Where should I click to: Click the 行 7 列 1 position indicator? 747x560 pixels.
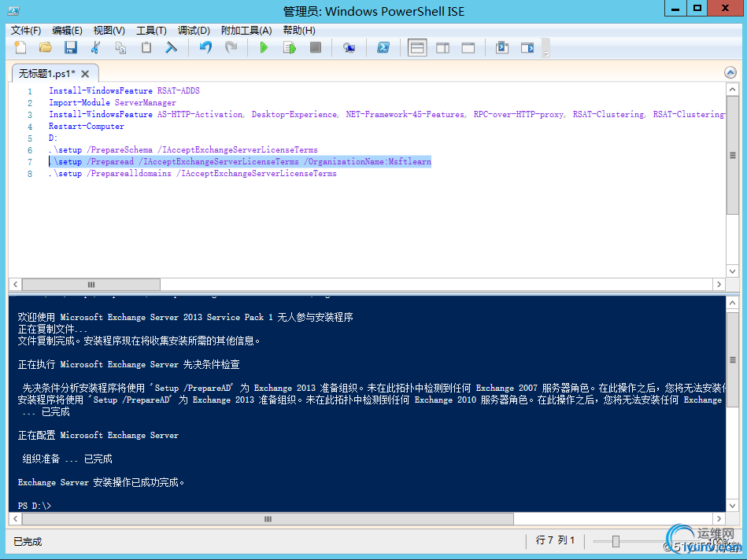pos(555,540)
